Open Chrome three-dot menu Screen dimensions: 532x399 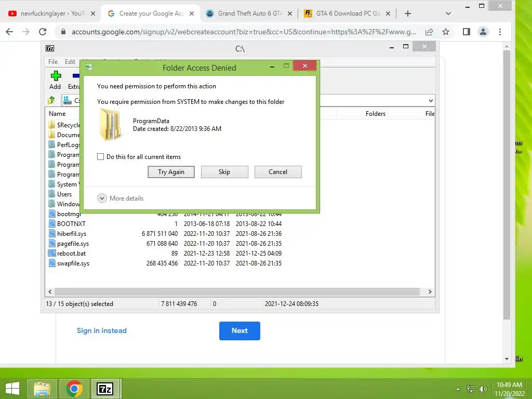pyautogui.click(x=500, y=32)
